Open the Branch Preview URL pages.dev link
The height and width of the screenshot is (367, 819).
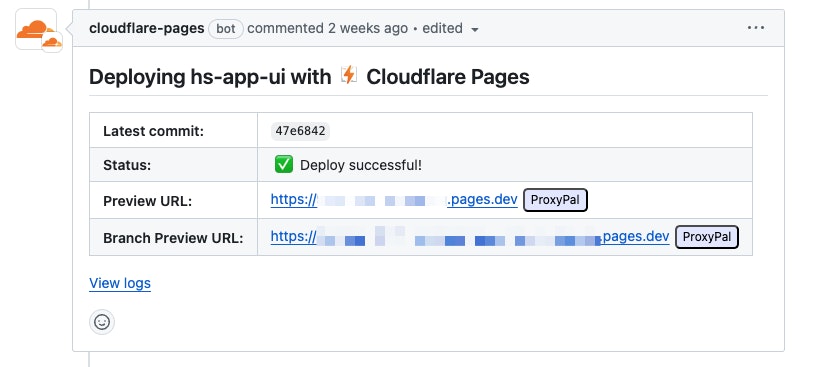coord(470,236)
